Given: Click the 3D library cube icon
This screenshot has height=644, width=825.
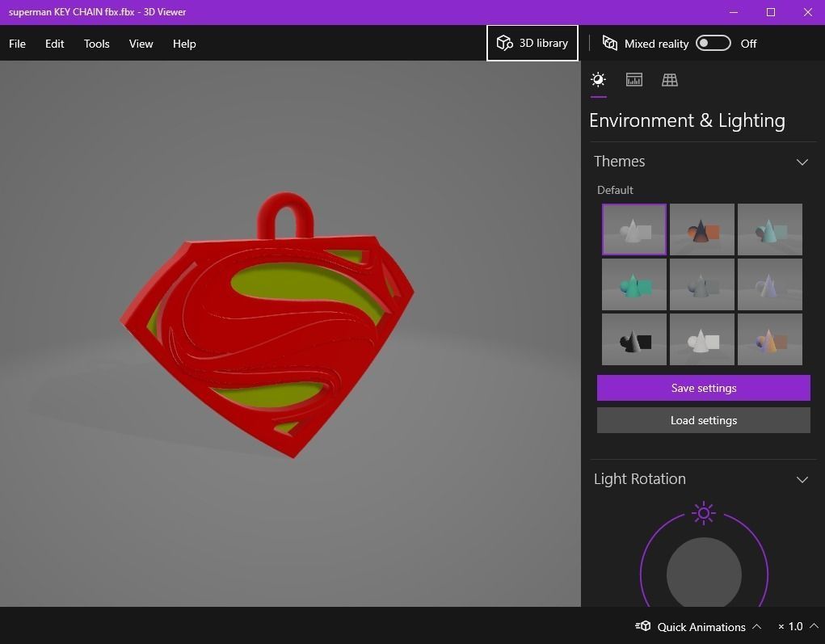Looking at the screenshot, I should tap(504, 43).
